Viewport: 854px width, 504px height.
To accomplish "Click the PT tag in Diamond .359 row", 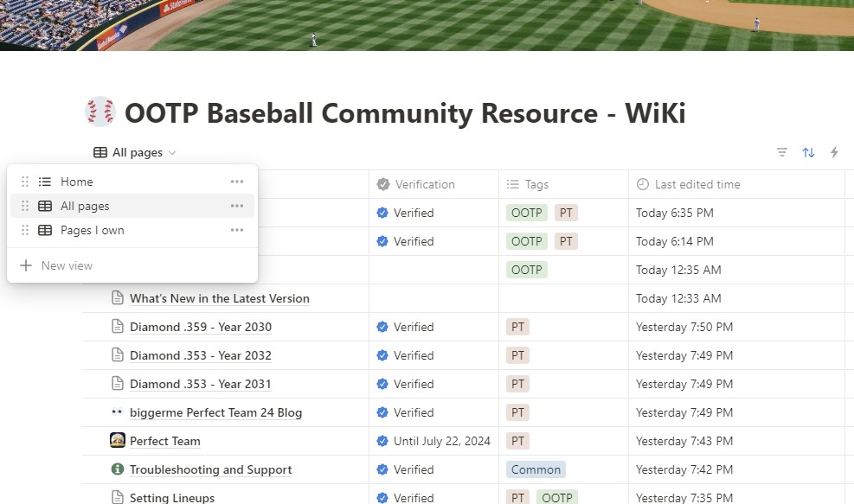I will click(517, 327).
